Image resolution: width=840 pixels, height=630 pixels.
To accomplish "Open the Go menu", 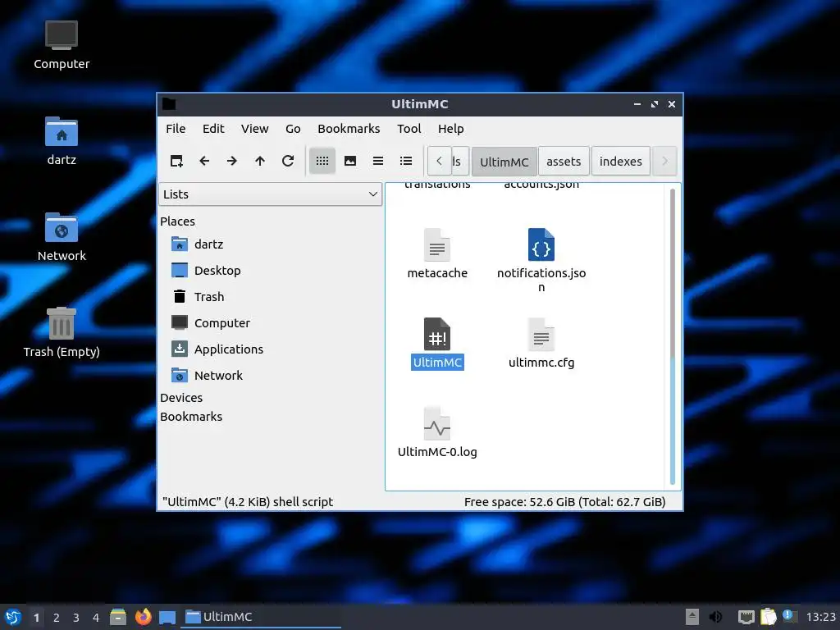I will tap(293, 129).
